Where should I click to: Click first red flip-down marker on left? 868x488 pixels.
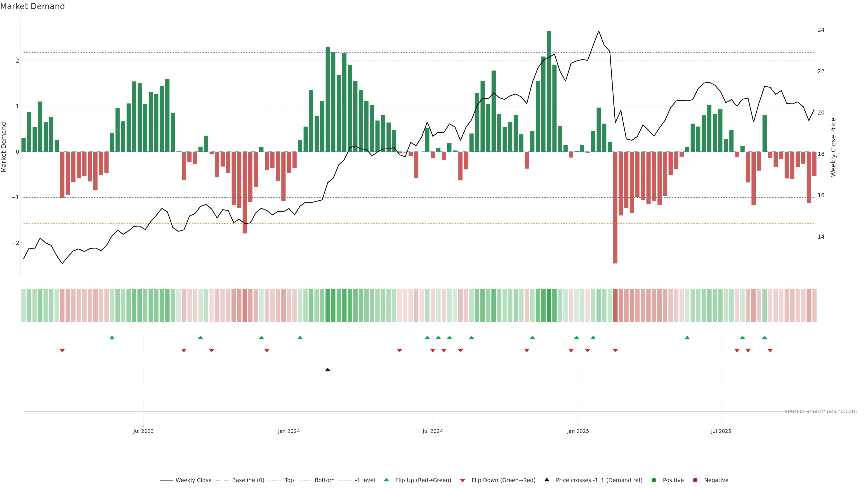[62, 351]
